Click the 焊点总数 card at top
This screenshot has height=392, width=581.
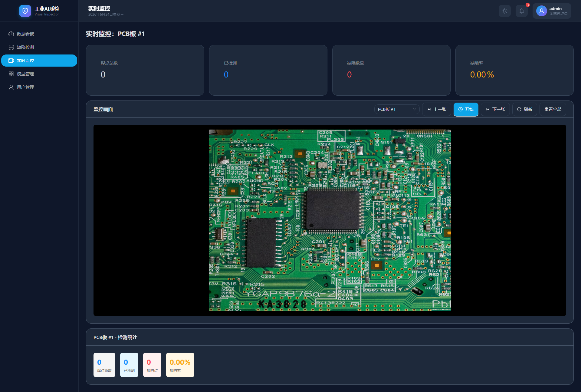(145, 70)
